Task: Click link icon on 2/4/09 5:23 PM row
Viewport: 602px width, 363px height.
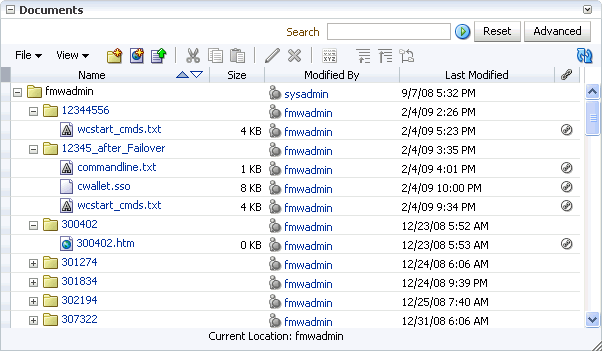Action: tap(567, 130)
